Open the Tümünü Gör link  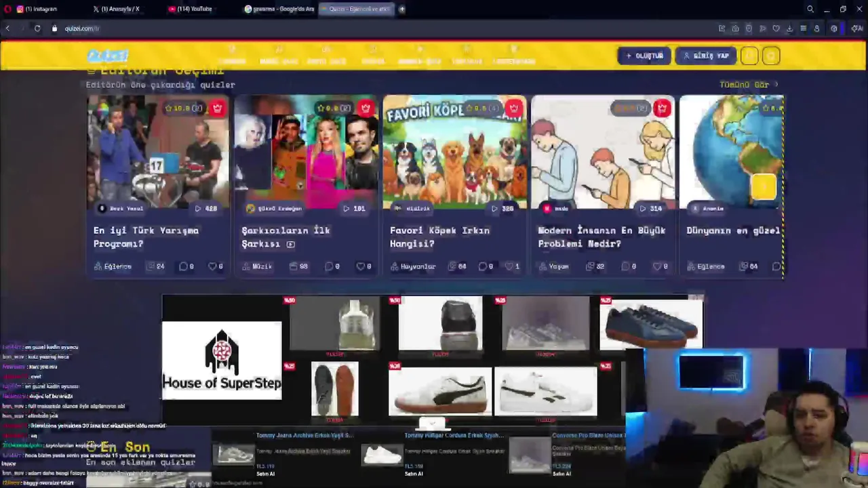(749, 85)
